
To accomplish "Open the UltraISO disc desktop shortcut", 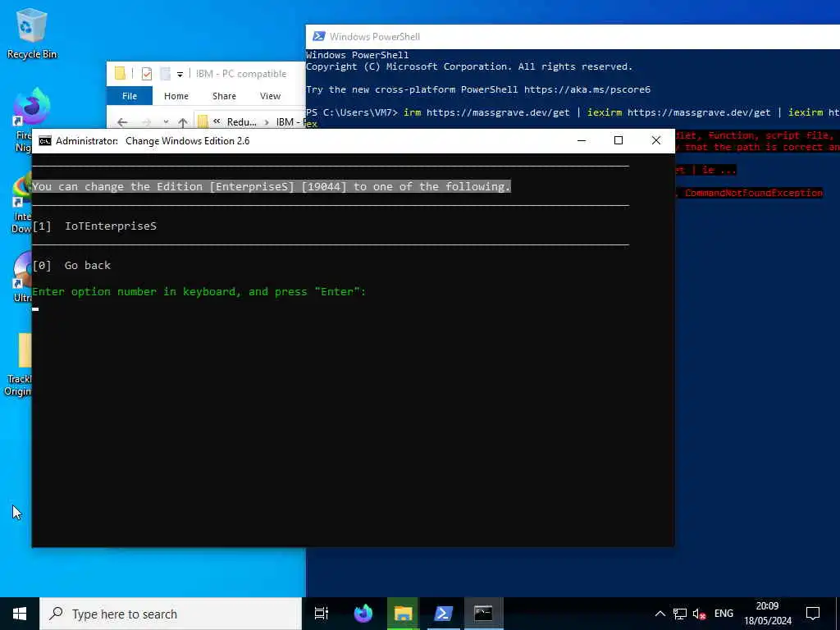I will point(22,276).
